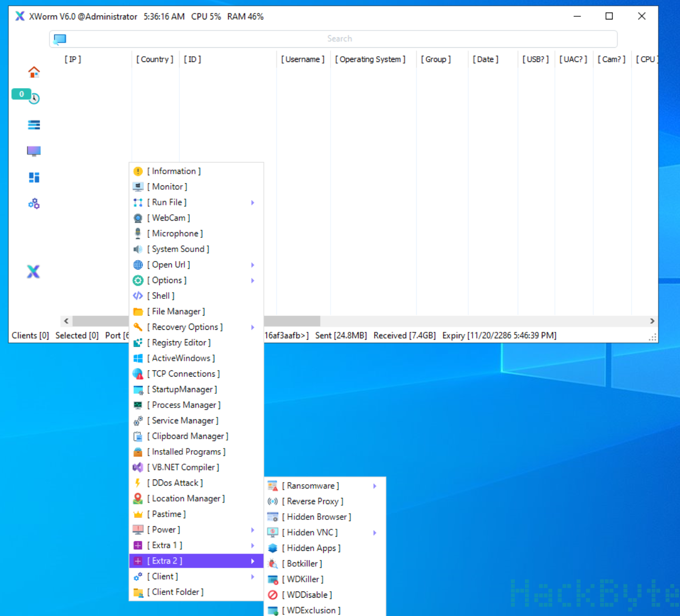The image size is (680, 616).
Task: Open the clock history icon in the sidebar
Action: [x=34, y=98]
